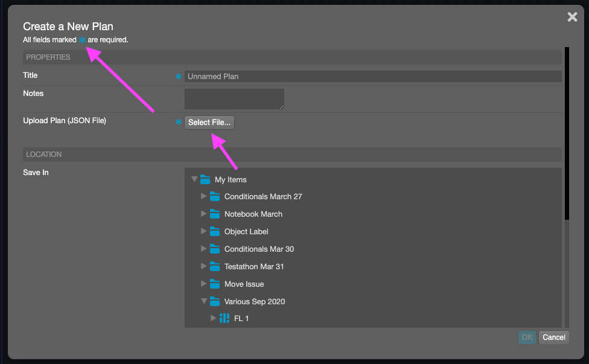
Task: Collapse the Various Sep 2020 folder
Action: (x=204, y=301)
